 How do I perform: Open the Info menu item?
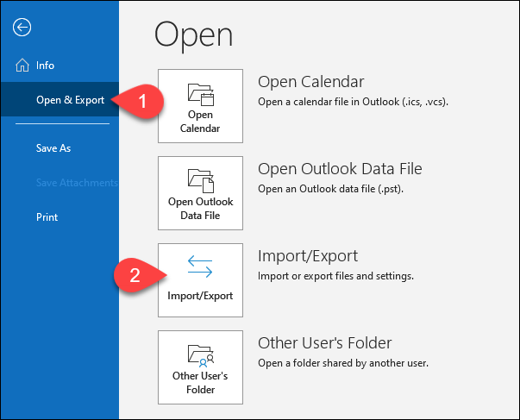45,66
